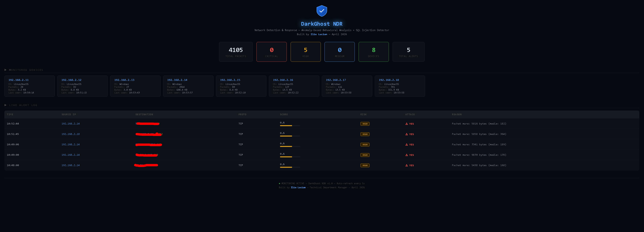Click the HIGH risk badge at 10:52:44
This screenshot has width=644, height=232.
[x=365, y=124]
